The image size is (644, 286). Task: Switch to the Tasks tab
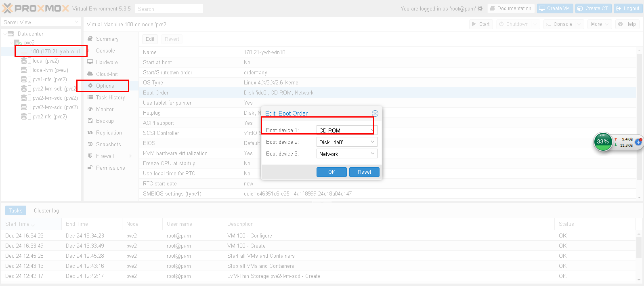tap(16, 210)
